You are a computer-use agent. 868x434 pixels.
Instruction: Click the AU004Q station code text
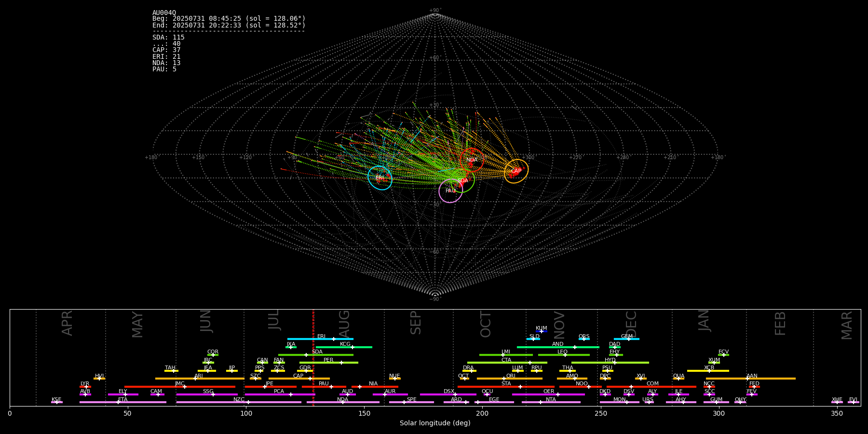point(164,13)
